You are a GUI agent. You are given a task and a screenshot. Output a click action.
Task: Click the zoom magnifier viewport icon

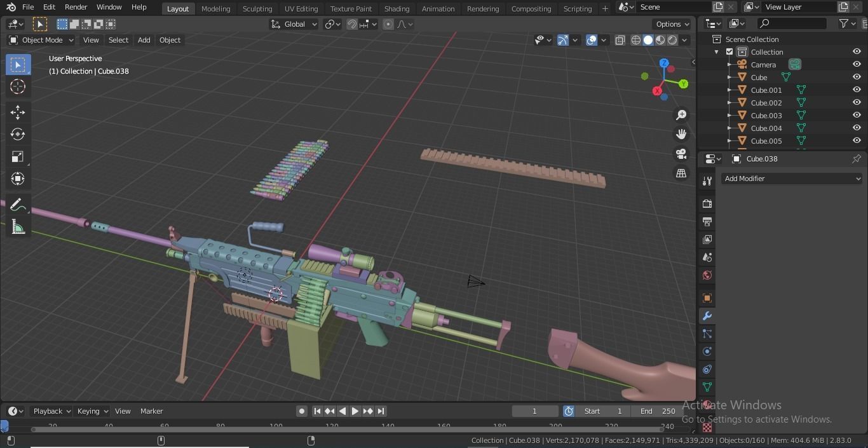pos(681,114)
